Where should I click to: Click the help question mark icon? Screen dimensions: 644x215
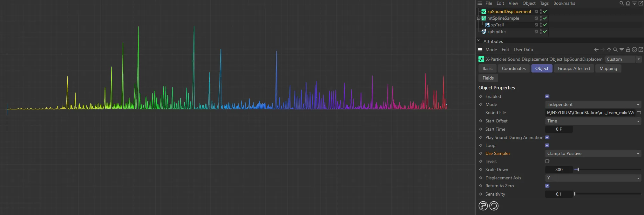483,206
